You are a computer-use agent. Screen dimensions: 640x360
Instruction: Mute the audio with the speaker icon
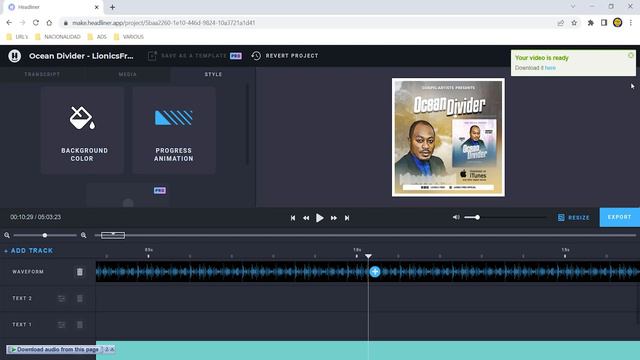pos(456,217)
